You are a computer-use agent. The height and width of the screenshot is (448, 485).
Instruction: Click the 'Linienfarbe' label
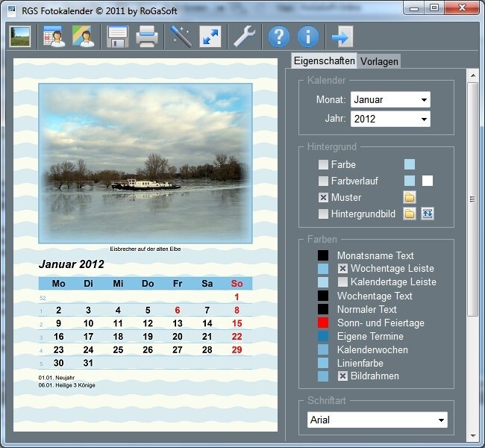click(360, 363)
